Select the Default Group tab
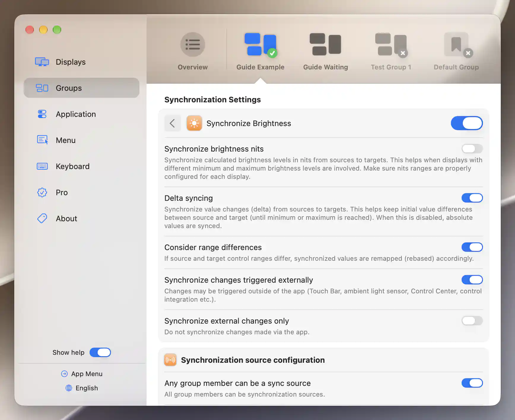 [x=456, y=51]
